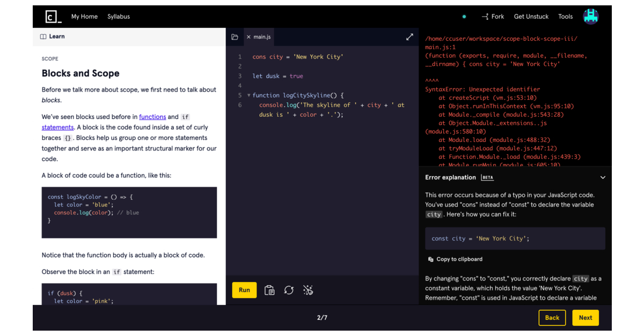
Task: Click the Next button
Action: click(585, 318)
